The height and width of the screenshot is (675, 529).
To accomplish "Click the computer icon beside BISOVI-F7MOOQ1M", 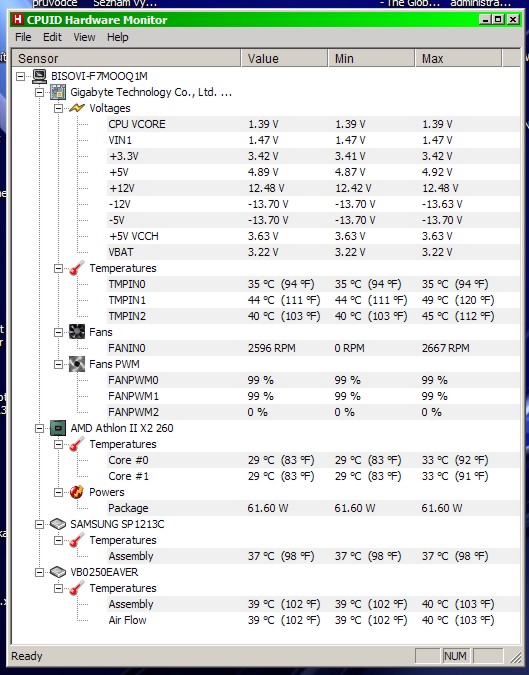I will [x=40, y=76].
